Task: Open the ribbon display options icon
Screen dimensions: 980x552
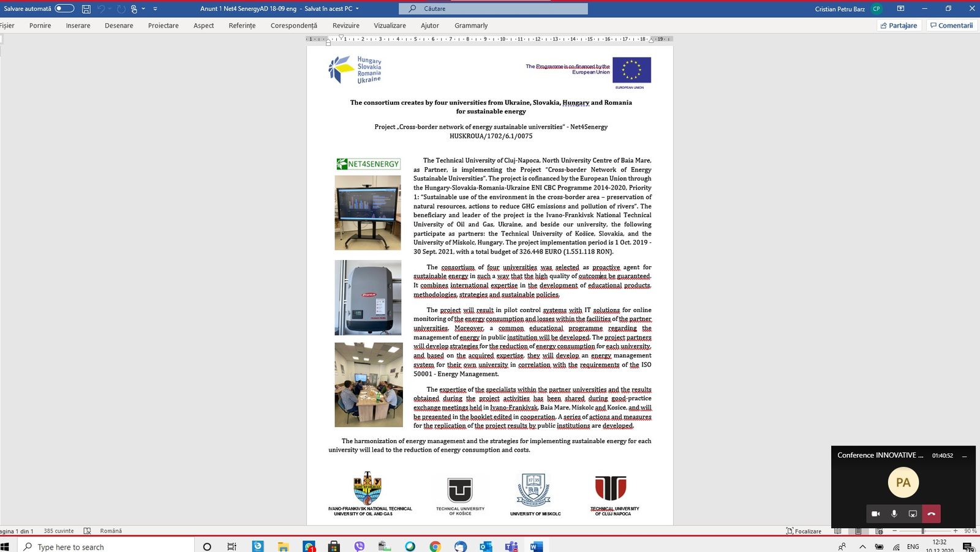Action: [x=900, y=9]
